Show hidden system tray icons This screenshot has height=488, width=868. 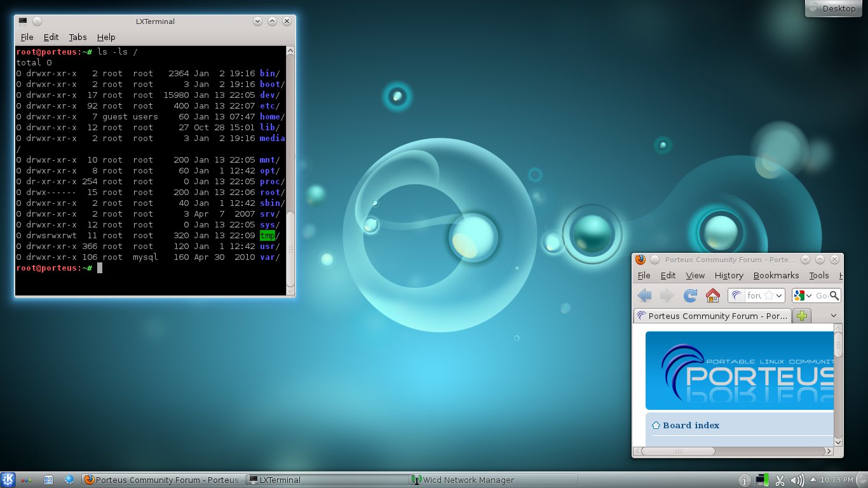click(x=814, y=480)
